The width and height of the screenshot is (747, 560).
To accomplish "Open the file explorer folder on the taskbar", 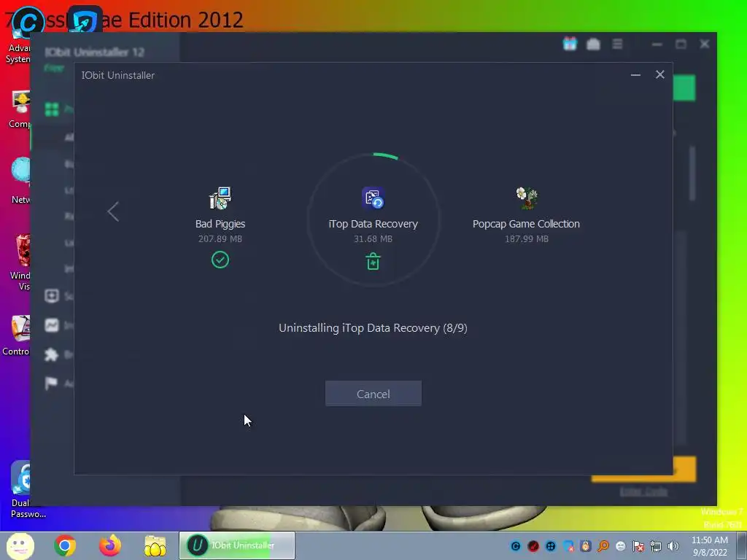I will (x=155, y=545).
